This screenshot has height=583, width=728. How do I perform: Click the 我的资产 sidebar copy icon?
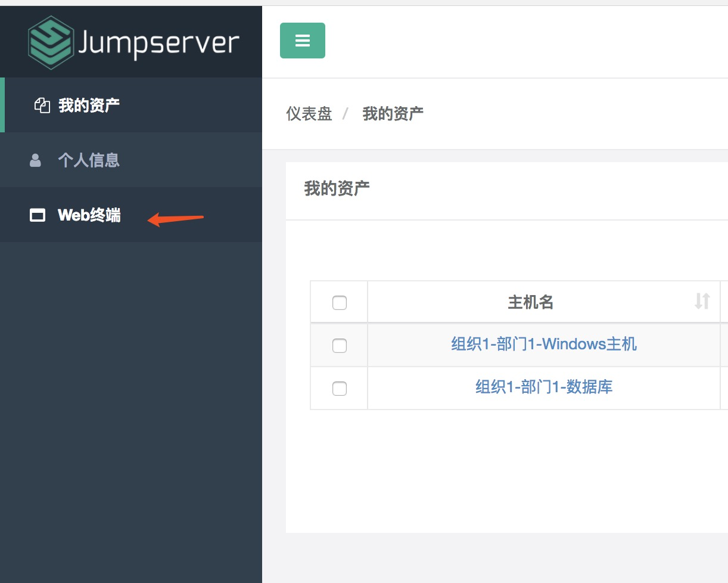[x=42, y=106]
